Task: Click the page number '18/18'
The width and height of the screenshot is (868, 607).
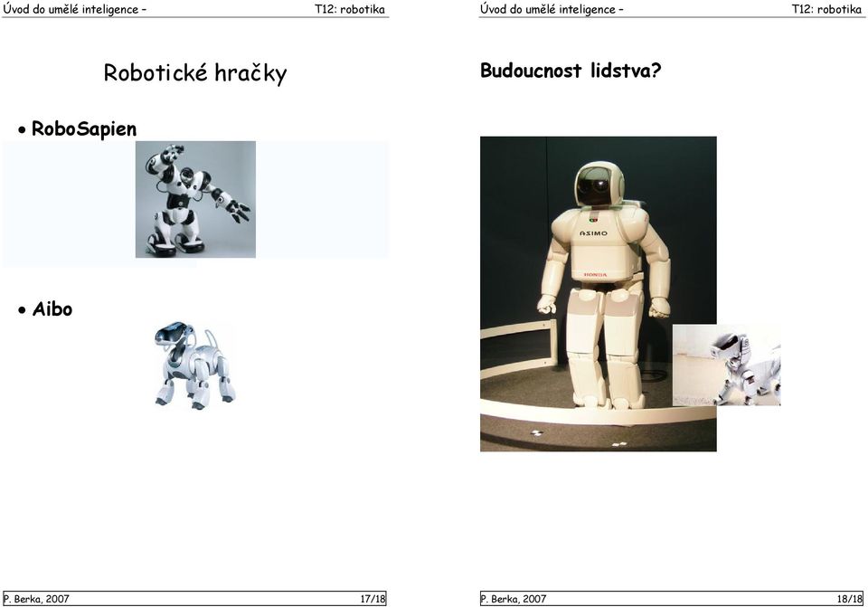Action: [x=850, y=599]
